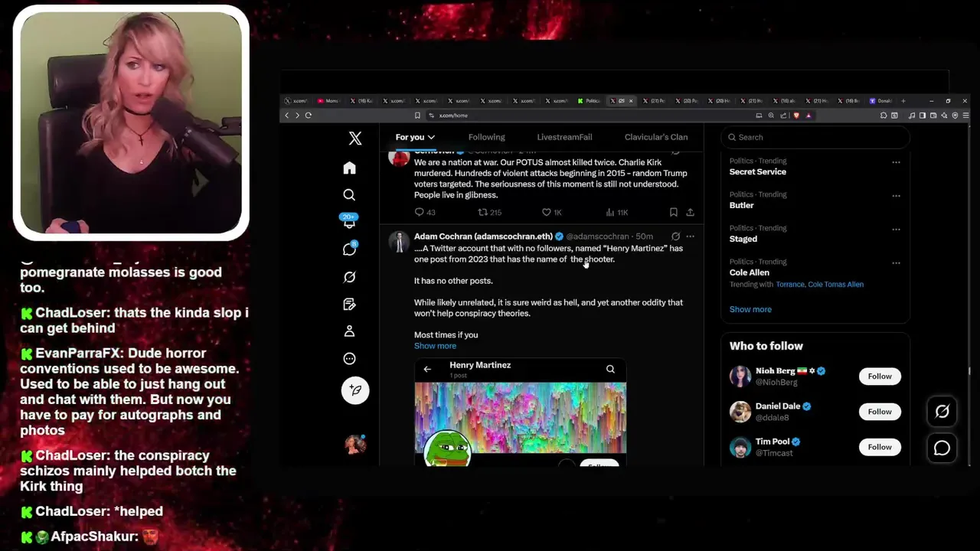Click the Brave Rewards triangle icon
The width and height of the screenshot is (980, 551).
[x=808, y=116]
